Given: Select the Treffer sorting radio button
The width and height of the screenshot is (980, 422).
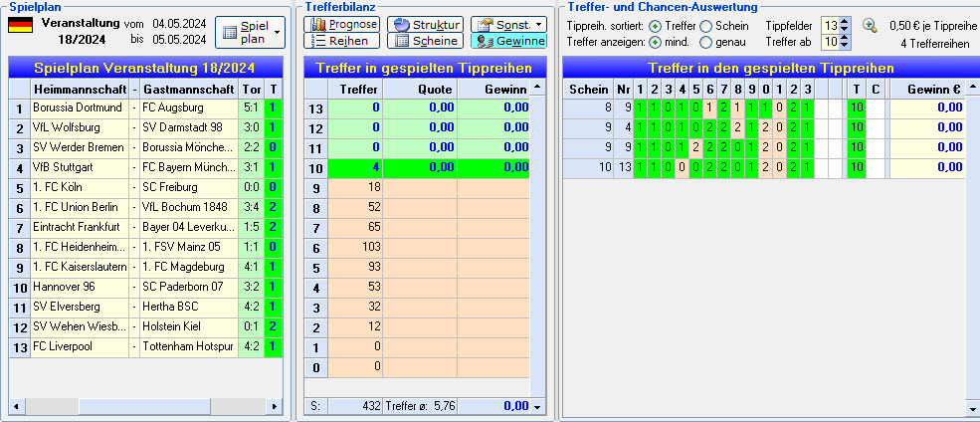Looking at the screenshot, I should 655,26.
